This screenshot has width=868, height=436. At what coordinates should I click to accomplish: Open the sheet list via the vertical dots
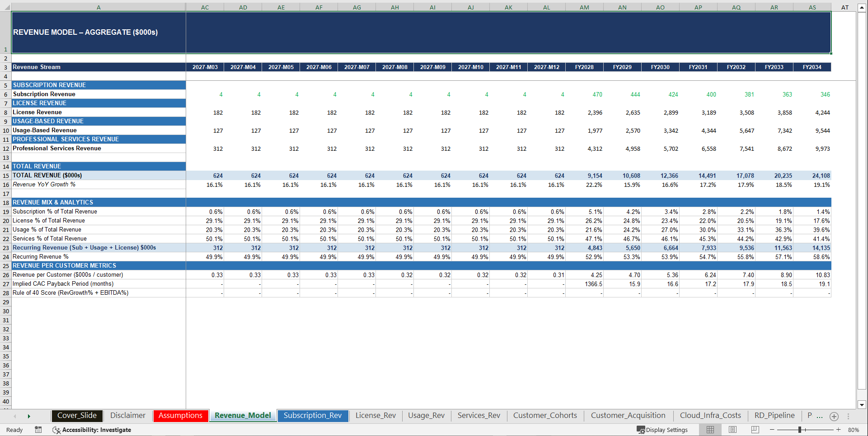(848, 416)
